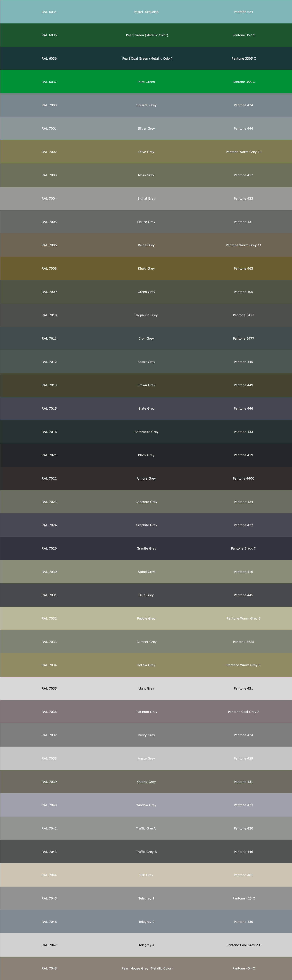Select Pantone Warm Grey 5 reference

244,619
